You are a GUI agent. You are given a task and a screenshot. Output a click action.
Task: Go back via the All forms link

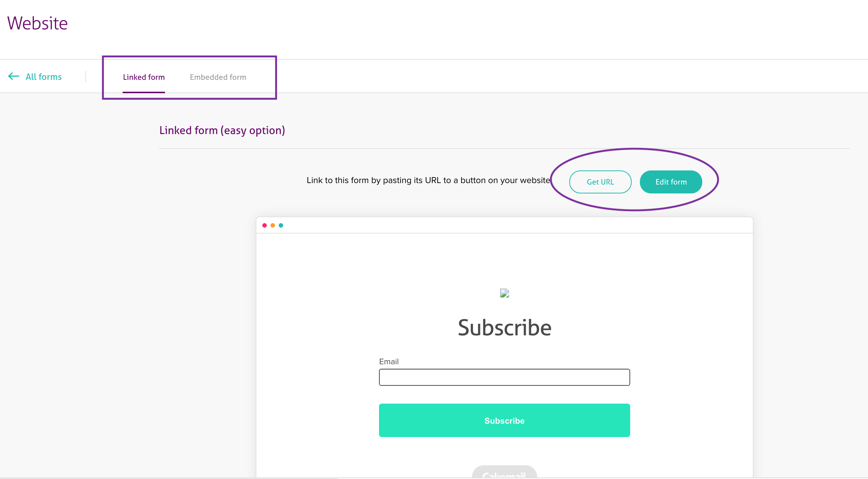tap(43, 77)
